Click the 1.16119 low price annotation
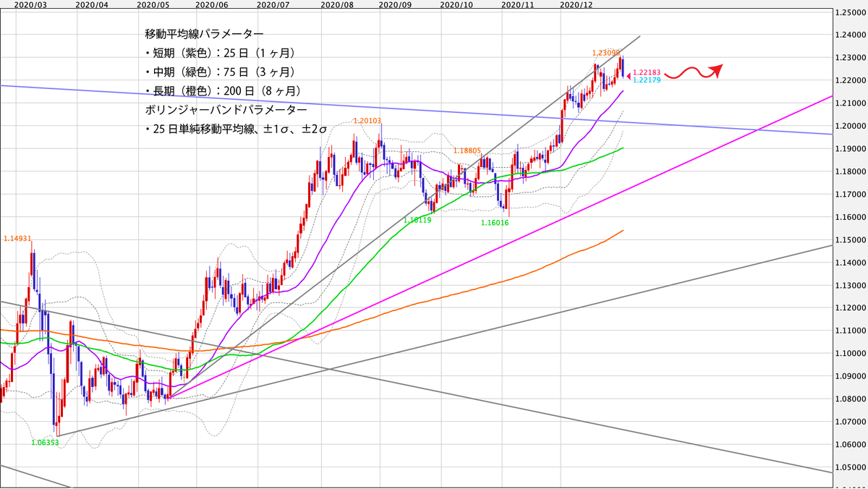This screenshot has height=489, width=868. 417,220
